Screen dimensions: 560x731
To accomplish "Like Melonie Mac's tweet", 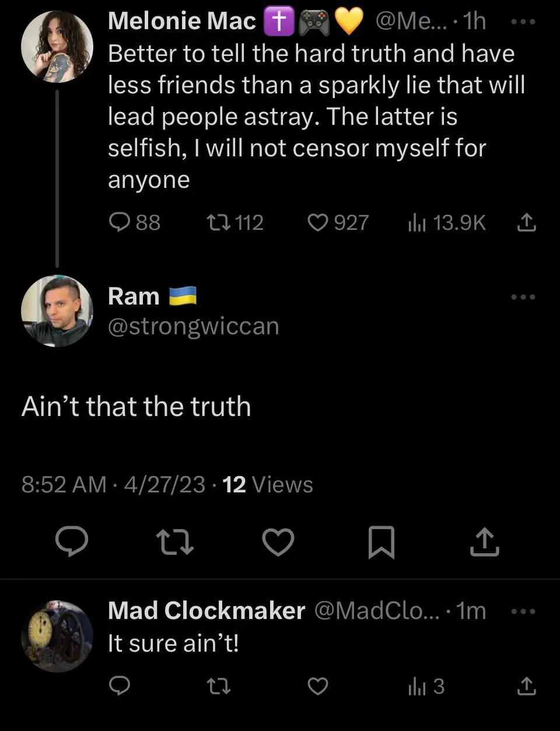I will click(x=318, y=222).
